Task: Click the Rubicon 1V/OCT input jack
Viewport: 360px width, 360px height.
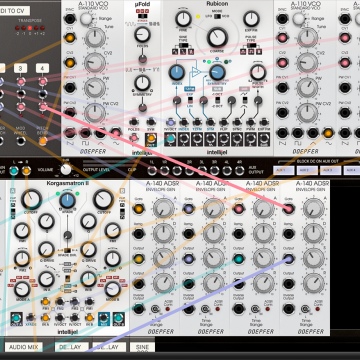Action: point(170,122)
